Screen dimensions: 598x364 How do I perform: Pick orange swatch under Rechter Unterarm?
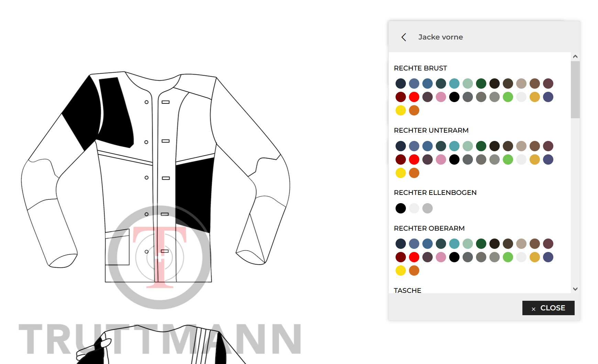click(x=414, y=173)
